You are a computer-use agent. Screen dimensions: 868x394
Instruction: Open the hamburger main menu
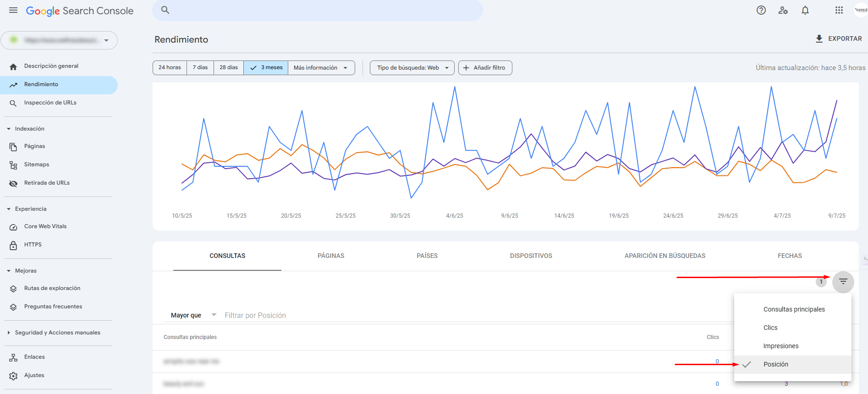tap(13, 10)
